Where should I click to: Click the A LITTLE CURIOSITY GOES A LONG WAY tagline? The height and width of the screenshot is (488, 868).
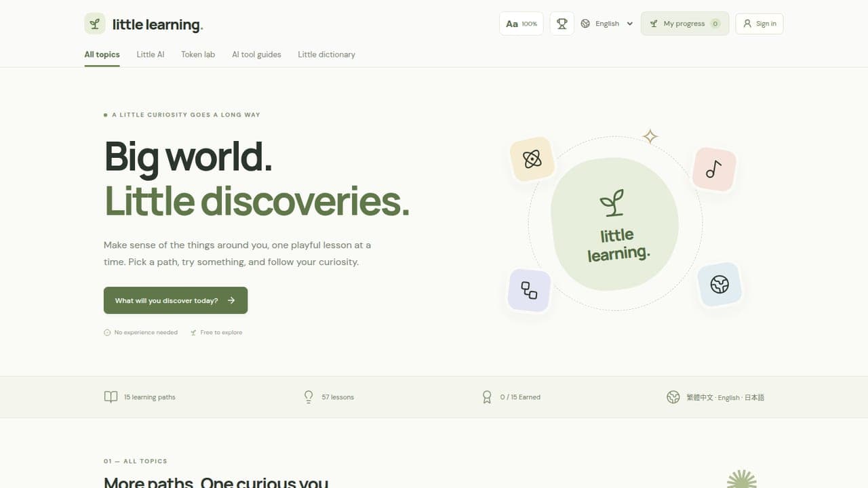pyautogui.click(x=186, y=115)
